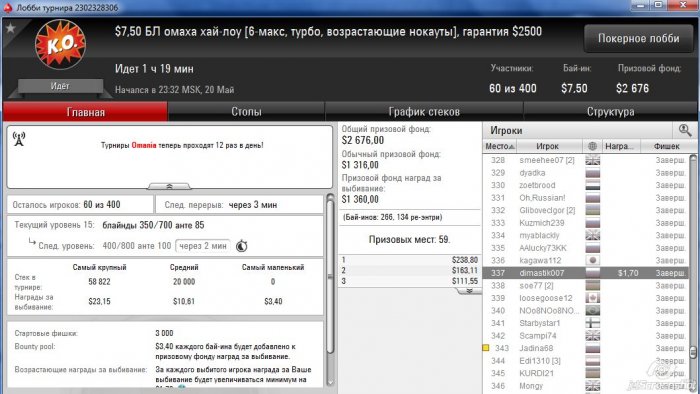Click average stack value 20 000
Screen dimensions: 700x394
pos(184,282)
